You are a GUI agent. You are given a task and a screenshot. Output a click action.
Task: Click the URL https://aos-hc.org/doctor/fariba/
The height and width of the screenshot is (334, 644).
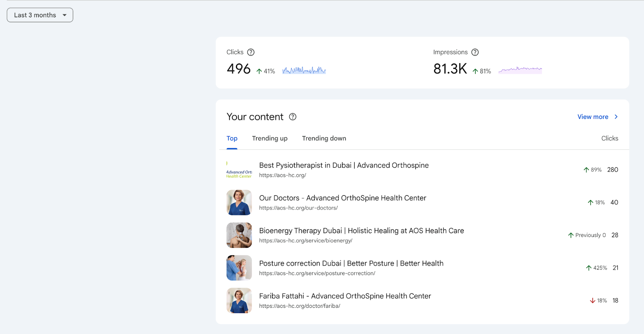click(x=299, y=306)
